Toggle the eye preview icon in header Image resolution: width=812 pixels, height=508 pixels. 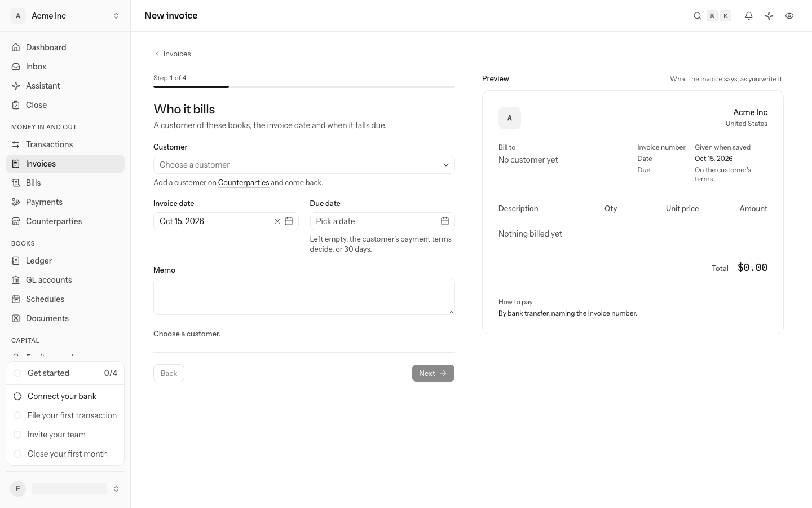pyautogui.click(x=789, y=16)
